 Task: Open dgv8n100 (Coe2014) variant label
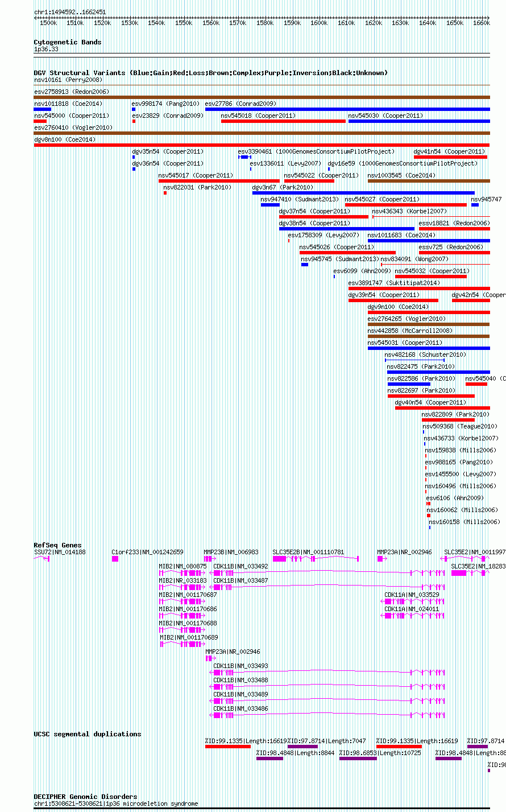click(x=65, y=139)
